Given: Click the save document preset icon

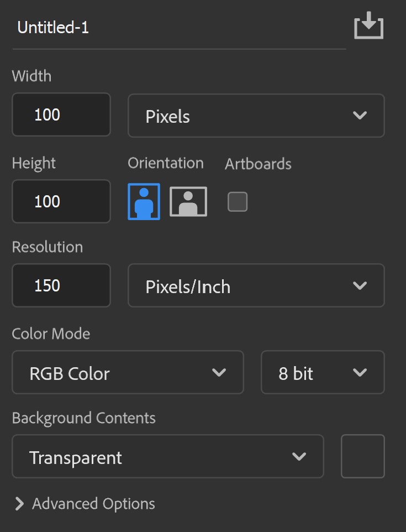Looking at the screenshot, I should point(369,25).
